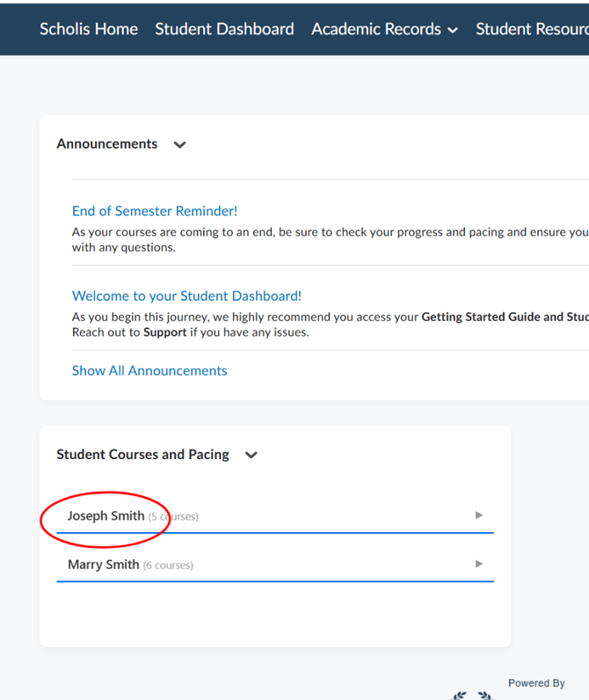Click the Show All Announcements link
This screenshot has height=700, width=589.
pos(149,370)
